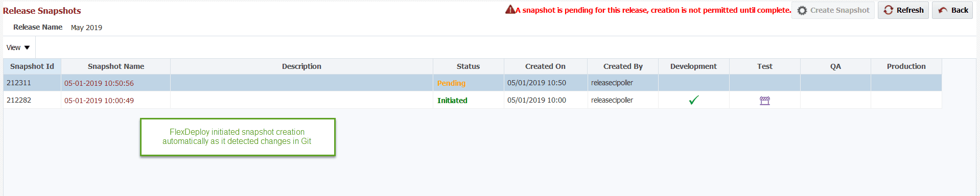
Task: Select the row with snapshot 212311
Action: tap(473, 83)
